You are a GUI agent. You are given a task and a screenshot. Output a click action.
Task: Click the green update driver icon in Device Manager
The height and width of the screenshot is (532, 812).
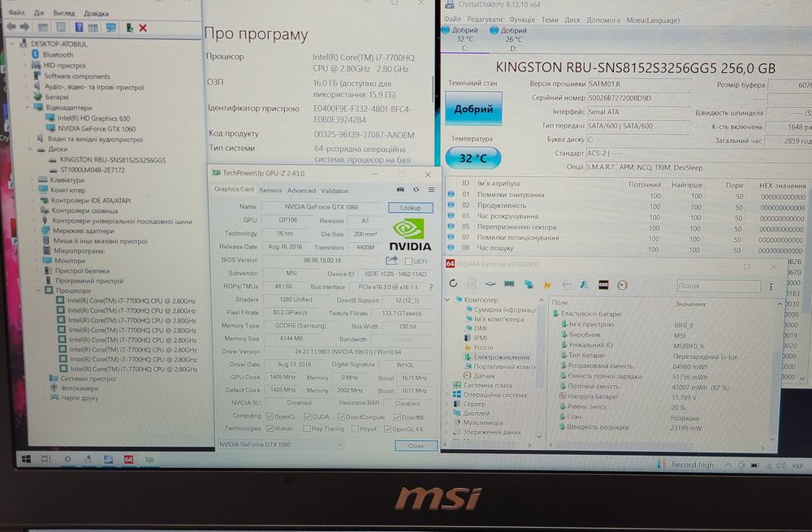(129, 28)
